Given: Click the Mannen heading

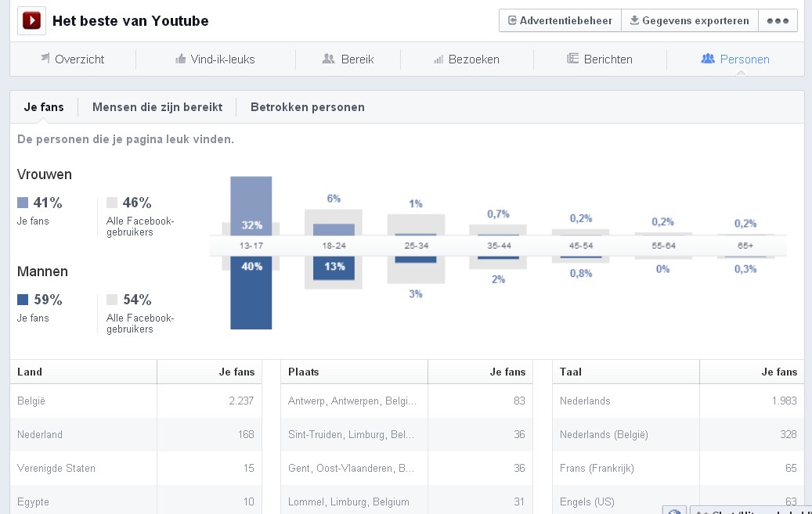Looking at the screenshot, I should (42, 271).
